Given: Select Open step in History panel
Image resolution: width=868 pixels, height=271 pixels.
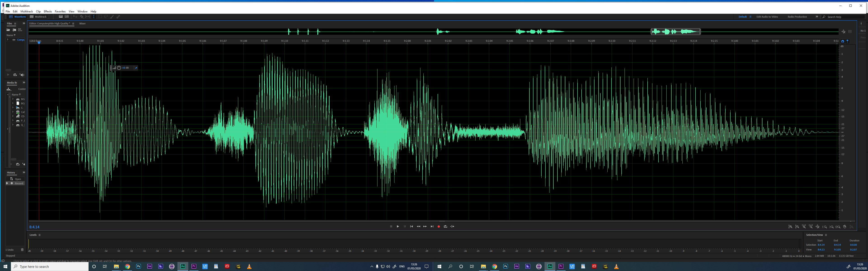Looking at the screenshot, I should tap(15, 179).
